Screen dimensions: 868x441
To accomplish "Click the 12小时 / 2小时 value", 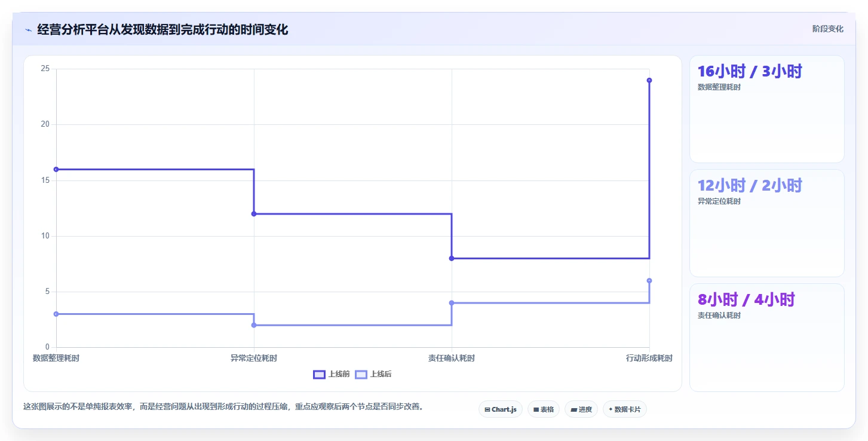I will point(750,185).
